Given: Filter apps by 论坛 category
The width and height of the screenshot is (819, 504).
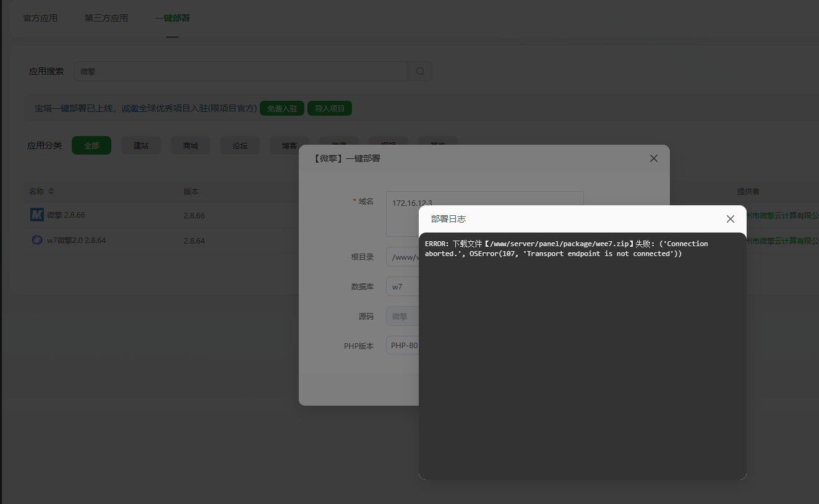Looking at the screenshot, I should coord(240,145).
